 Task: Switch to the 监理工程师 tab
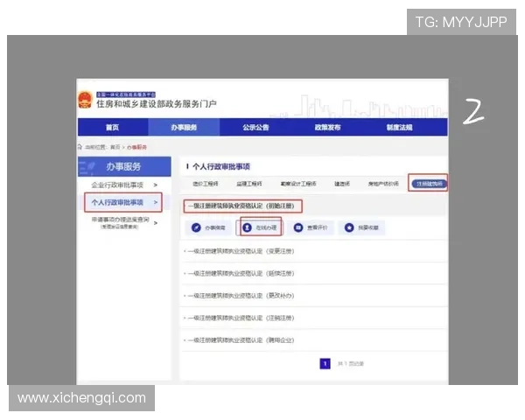pyautogui.click(x=249, y=184)
